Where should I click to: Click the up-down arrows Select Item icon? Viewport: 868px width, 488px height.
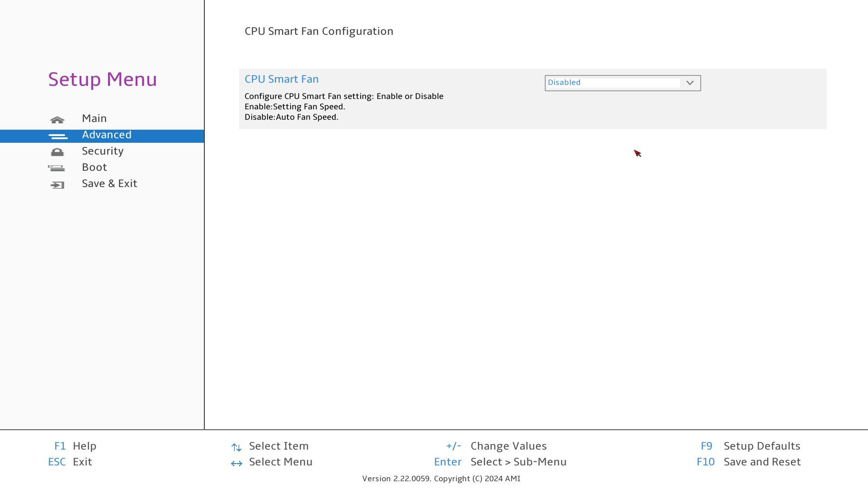236,447
